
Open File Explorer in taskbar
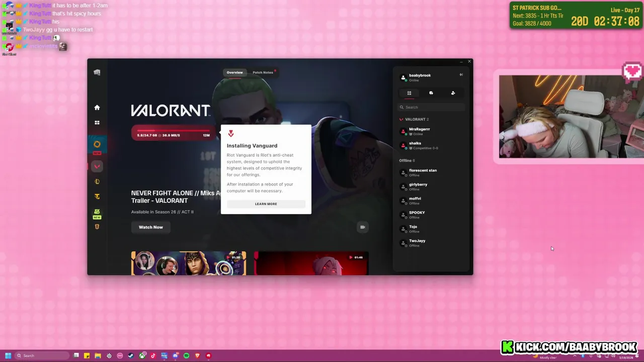pos(98,356)
